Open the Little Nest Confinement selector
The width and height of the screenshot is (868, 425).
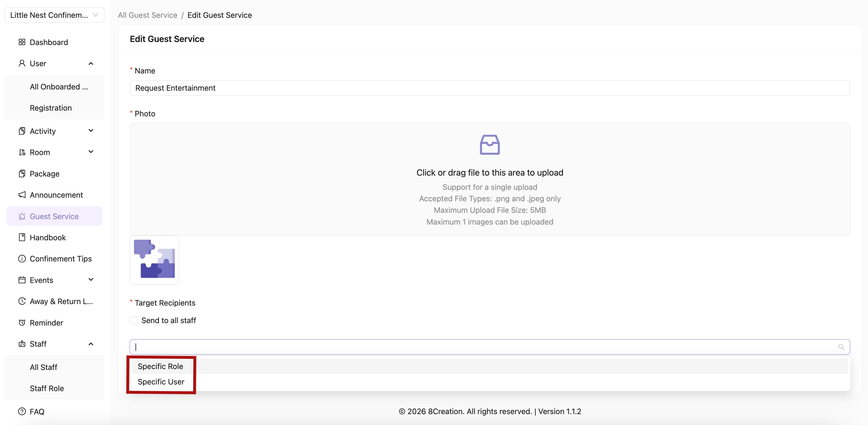point(54,15)
